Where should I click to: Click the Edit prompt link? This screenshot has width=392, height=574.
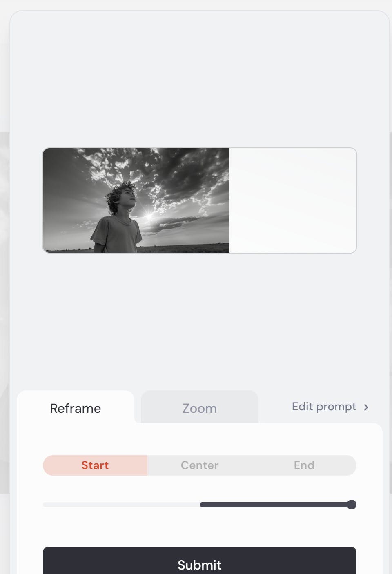click(323, 407)
